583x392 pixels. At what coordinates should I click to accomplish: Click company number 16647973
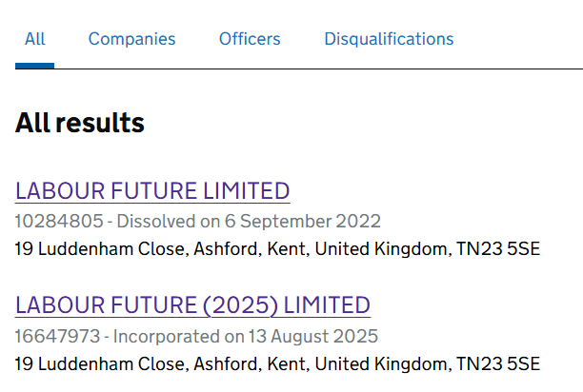[58, 336]
